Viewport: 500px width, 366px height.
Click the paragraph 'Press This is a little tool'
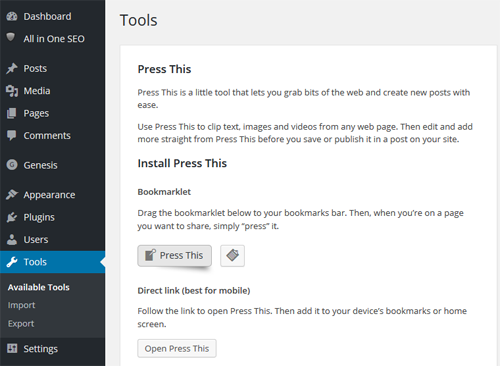tap(304, 98)
